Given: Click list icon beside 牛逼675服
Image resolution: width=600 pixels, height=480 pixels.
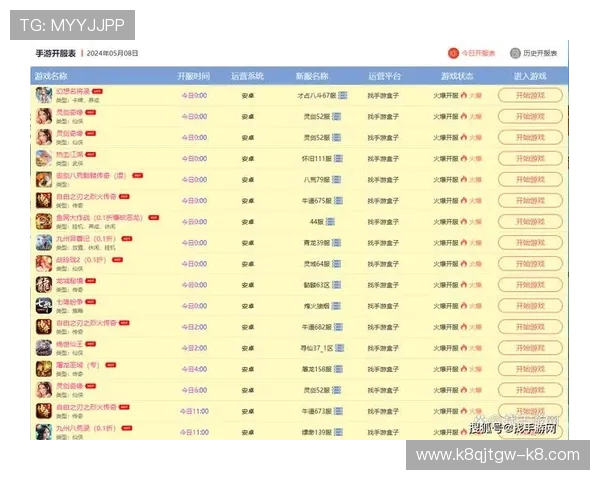Looking at the screenshot, I should (338, 201).
